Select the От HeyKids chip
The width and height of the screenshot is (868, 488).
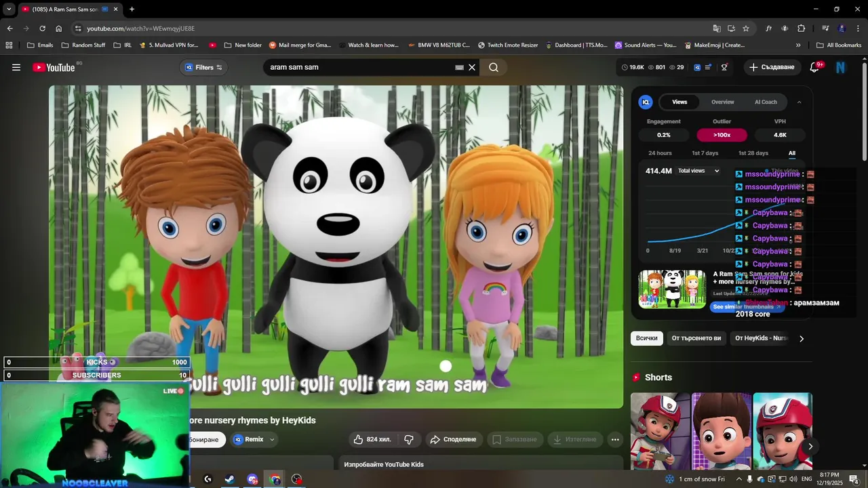(761, 338)
